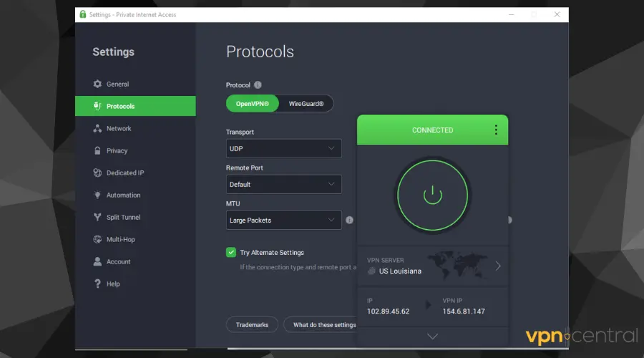Image resolution: width=644 pixels, height=358 pixels.
Task: Click the Dedicated IP icon
Action: (97, 173)
